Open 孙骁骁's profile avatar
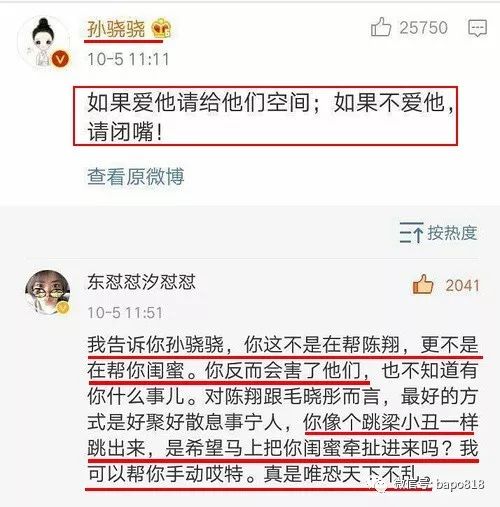500x507 pixels. pyautogui.click(x=44, y=42)
